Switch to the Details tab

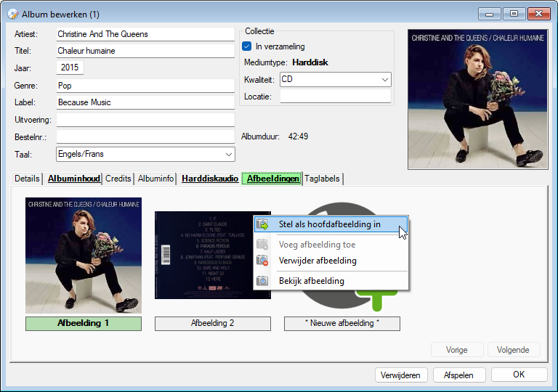pos(27,179)
